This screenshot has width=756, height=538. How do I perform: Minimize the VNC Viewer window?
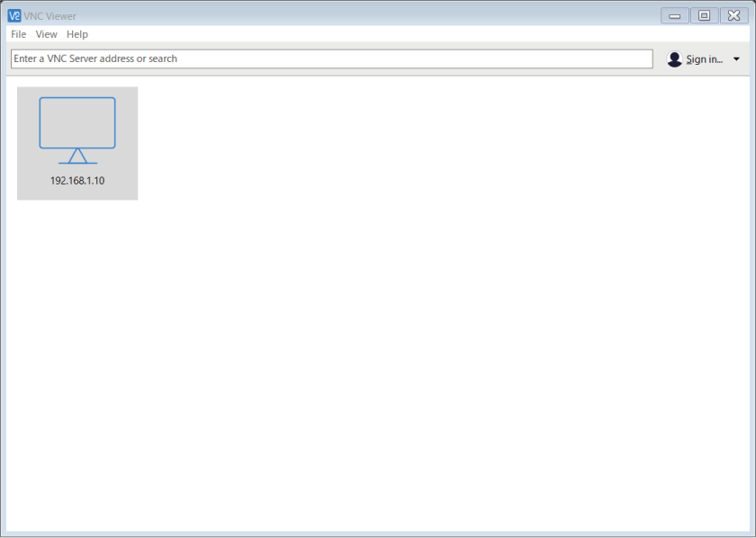click(x=674, y=16)
